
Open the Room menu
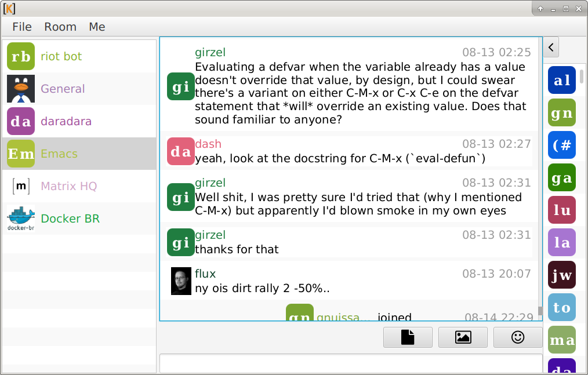(x=60, y=27)
